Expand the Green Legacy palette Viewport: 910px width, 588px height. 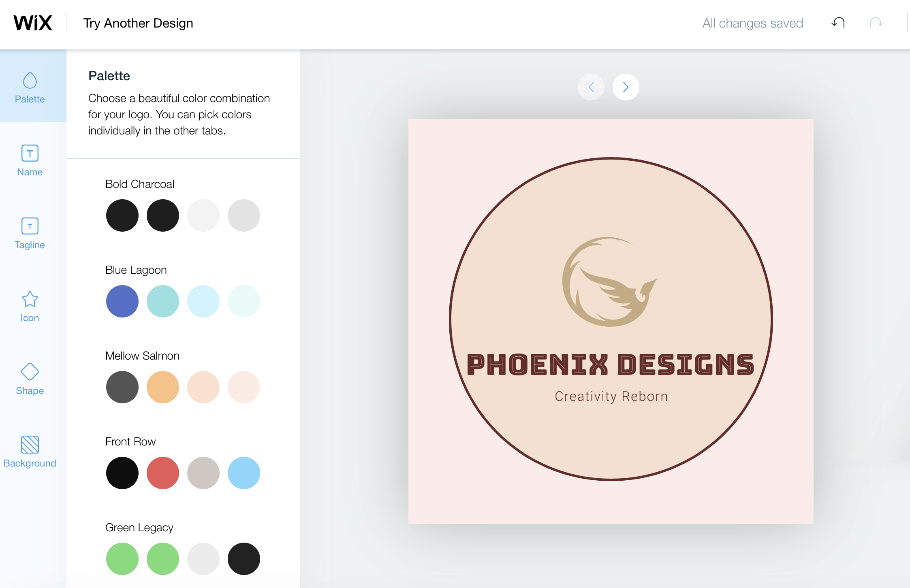coord(140,527)
